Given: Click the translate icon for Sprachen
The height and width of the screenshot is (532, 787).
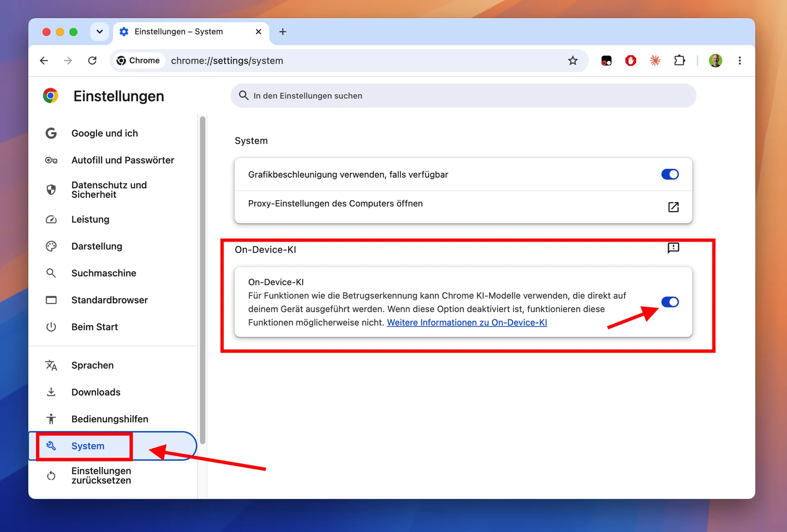Looking at the screenshot, I should (x=51, y=365).
